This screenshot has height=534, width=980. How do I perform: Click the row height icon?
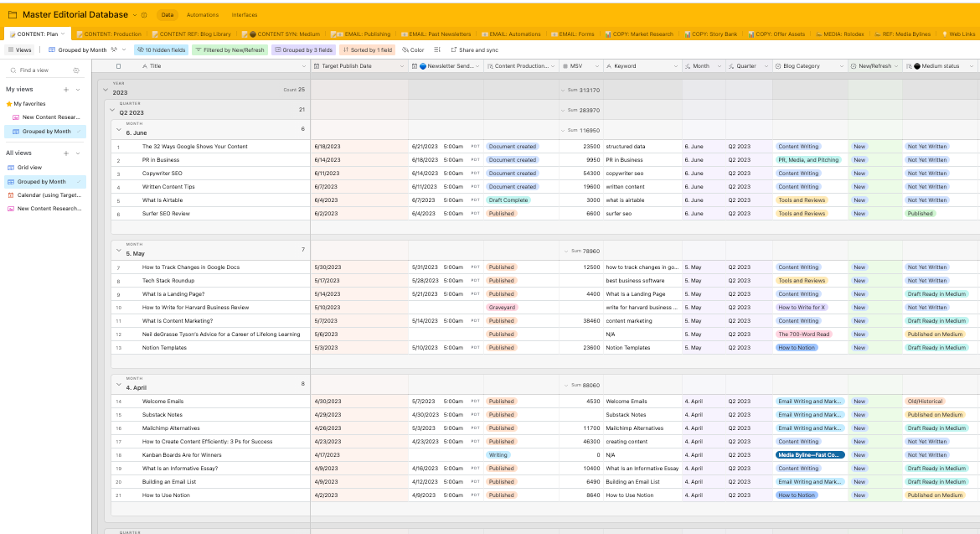(x=436, y=49)
